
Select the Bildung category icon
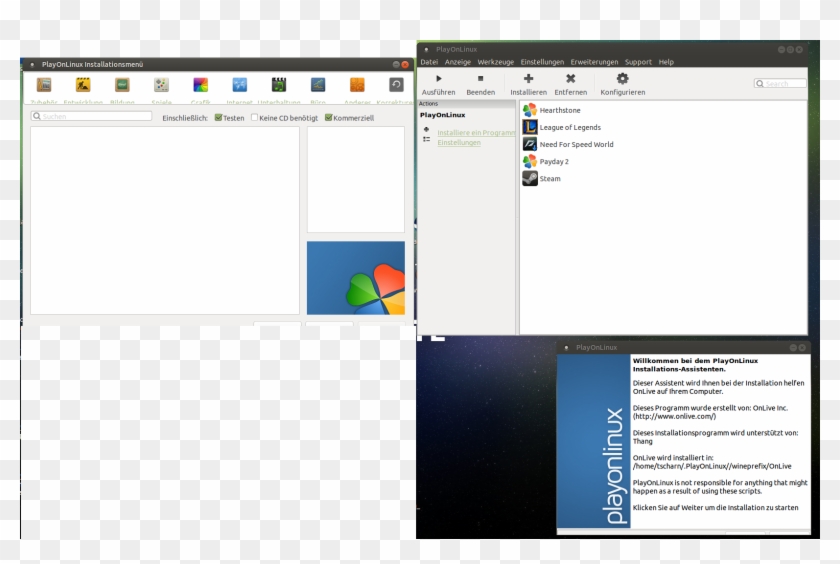(x=122, y=85)
